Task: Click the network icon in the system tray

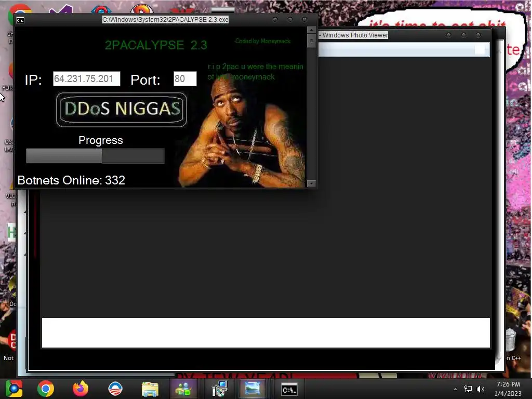Action: pyautogui.click(x=468, y=389)
